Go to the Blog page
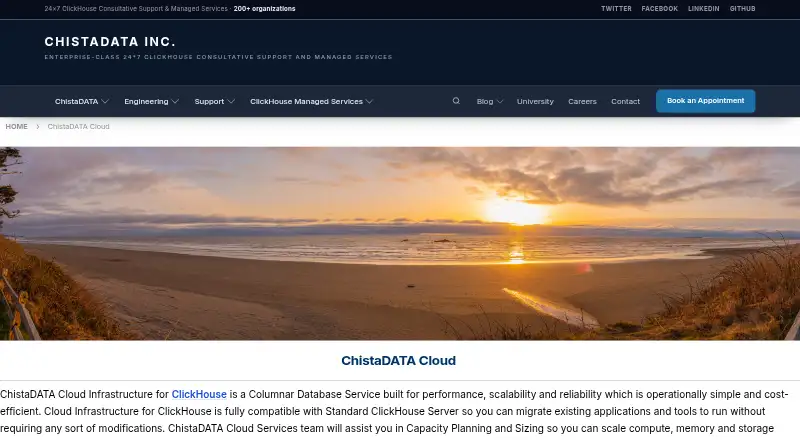 point(485,102)
